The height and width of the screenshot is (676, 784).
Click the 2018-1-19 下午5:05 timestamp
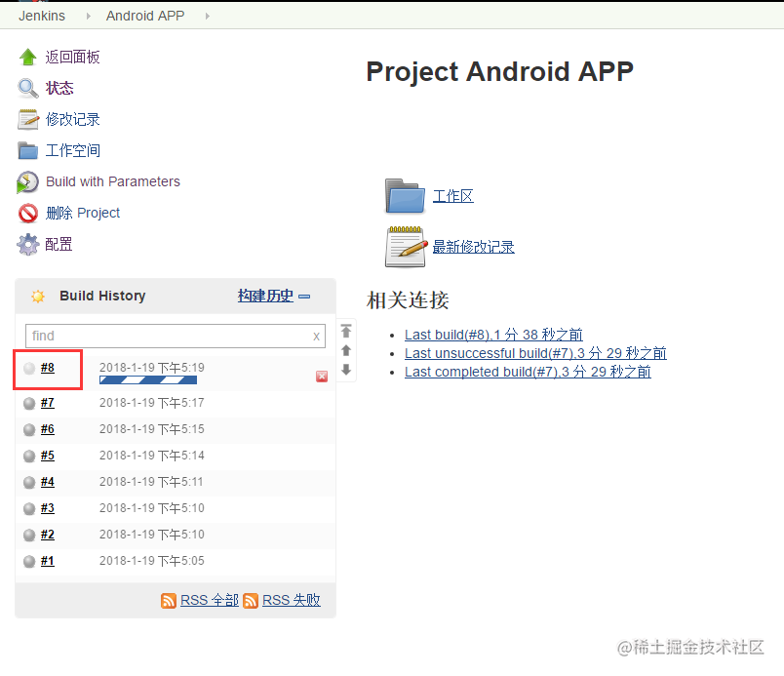tap(152, 561)
